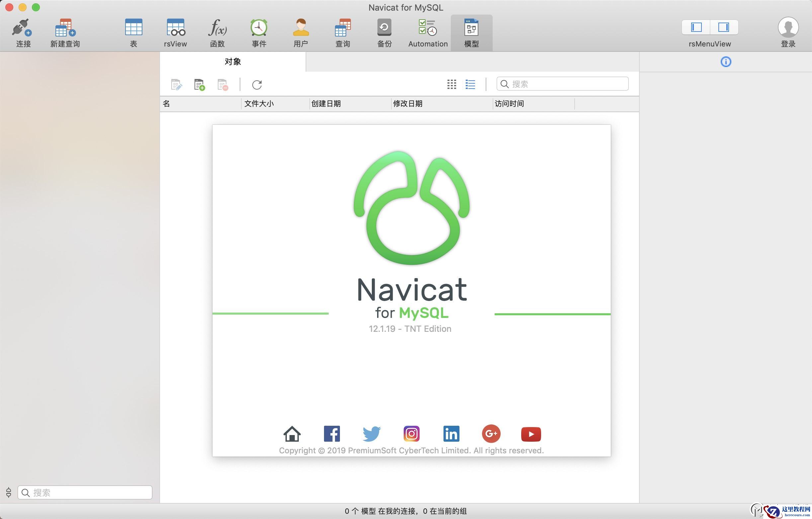Toggle the left sidebar pane
This screenshot has height=519, width=812.
pos(696,27)
